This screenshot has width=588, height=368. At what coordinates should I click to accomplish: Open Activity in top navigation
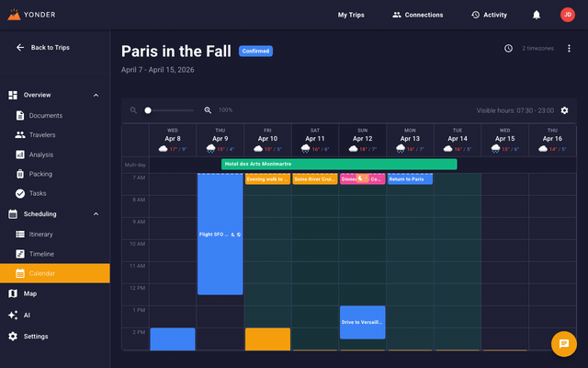coord(489,15)
